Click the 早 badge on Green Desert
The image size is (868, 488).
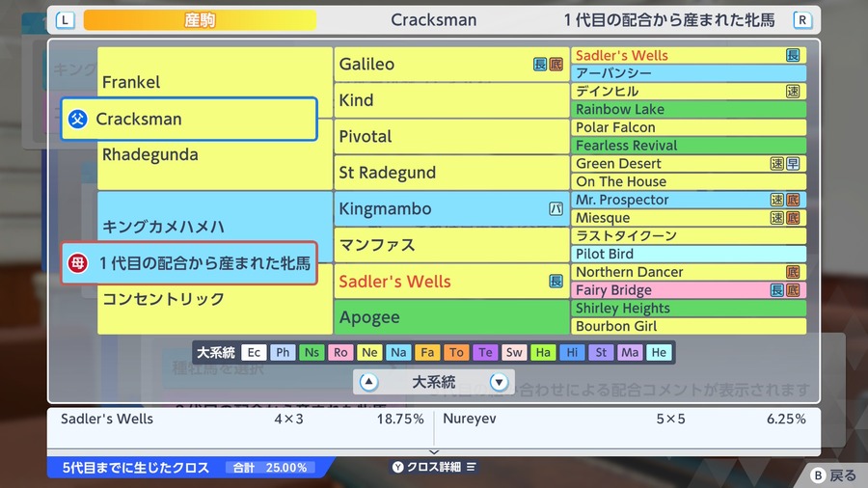(x=793, y=164)
